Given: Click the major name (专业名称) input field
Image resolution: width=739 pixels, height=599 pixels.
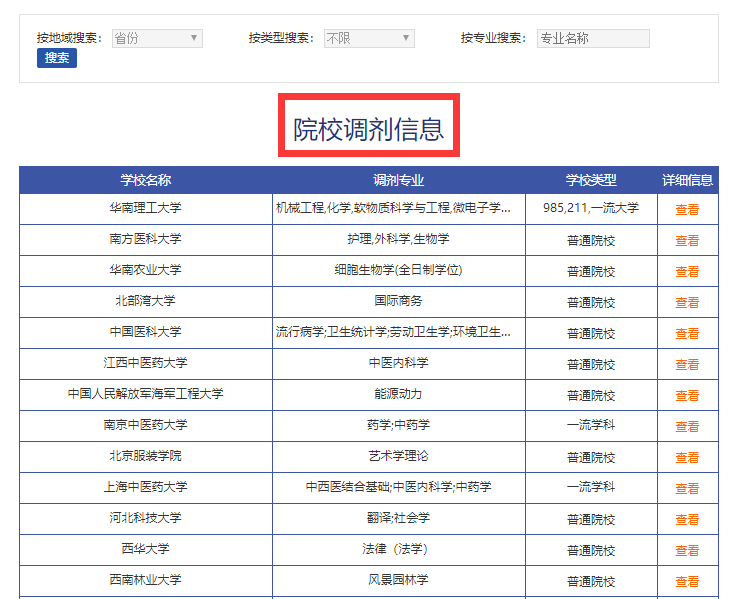Looking at the screenshot, I should [593, 38].
